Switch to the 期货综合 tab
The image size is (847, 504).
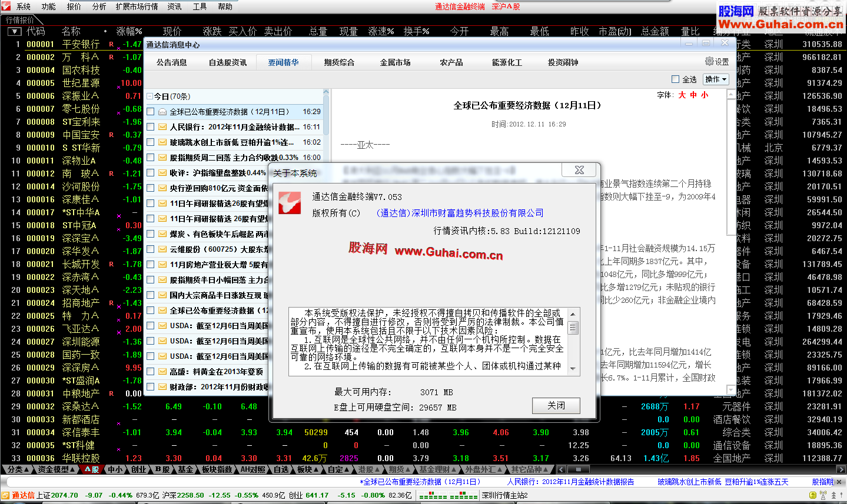pos(339,62)
